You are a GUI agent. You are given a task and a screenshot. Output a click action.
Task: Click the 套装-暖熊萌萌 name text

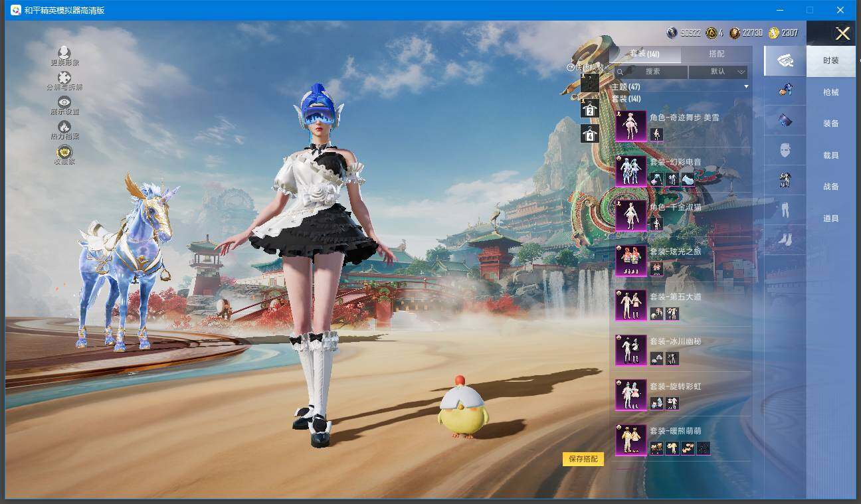pos(675,431)
